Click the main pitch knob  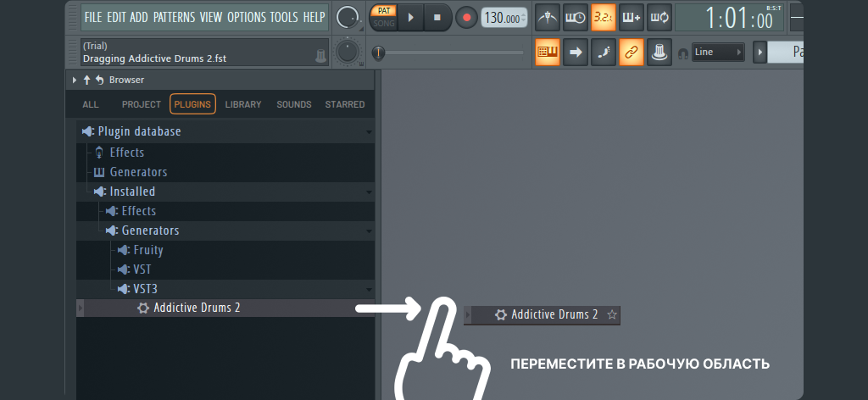347,52
